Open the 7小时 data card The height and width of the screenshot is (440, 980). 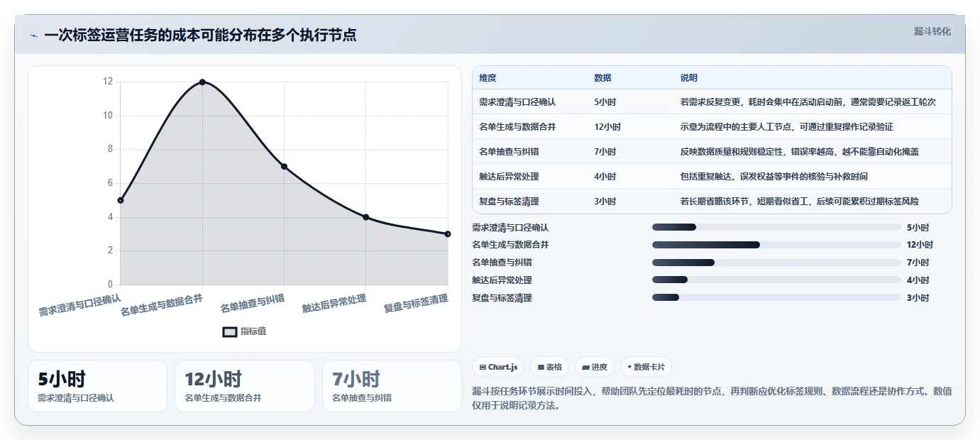[392, 386]
